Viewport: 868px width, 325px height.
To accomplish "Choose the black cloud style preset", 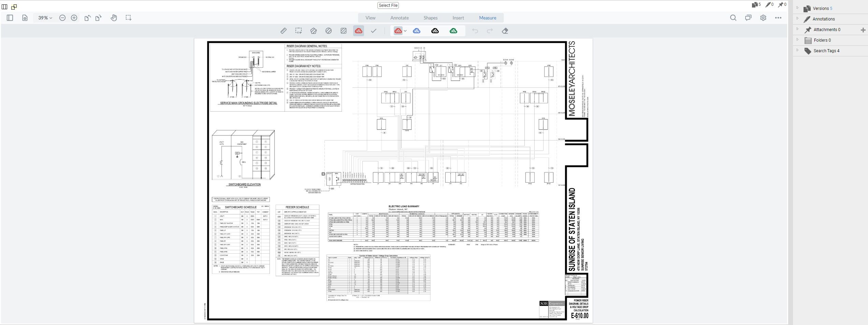I will pyautogui.click(x=435, y=31).
